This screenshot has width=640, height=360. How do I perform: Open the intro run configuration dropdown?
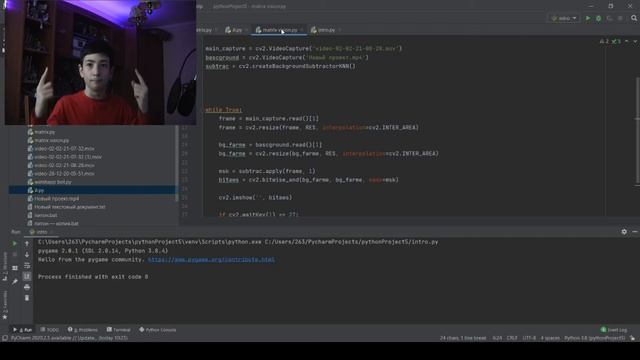coord(564,18)
